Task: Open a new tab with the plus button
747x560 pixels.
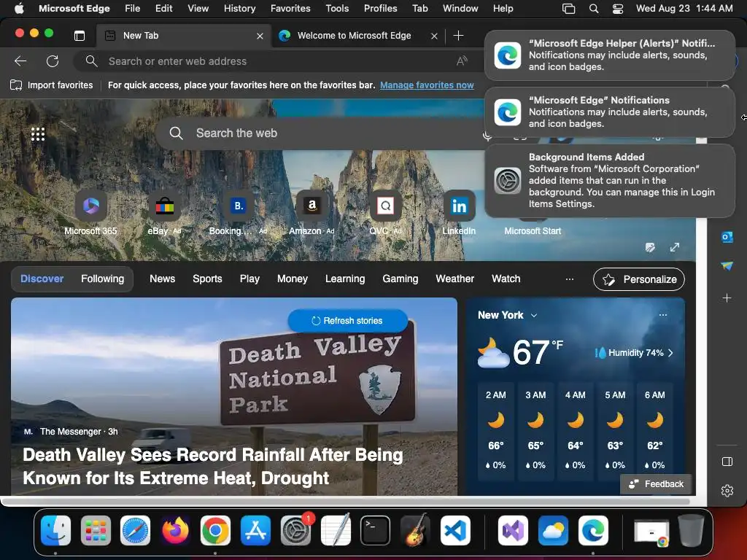Action: point(458,36)
